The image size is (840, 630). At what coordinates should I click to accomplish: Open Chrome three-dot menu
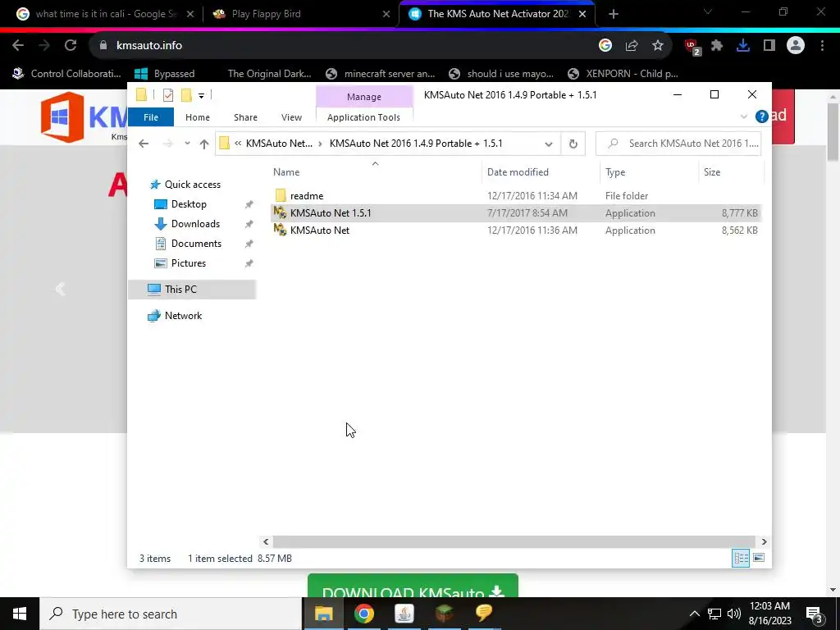pos(822,46)
